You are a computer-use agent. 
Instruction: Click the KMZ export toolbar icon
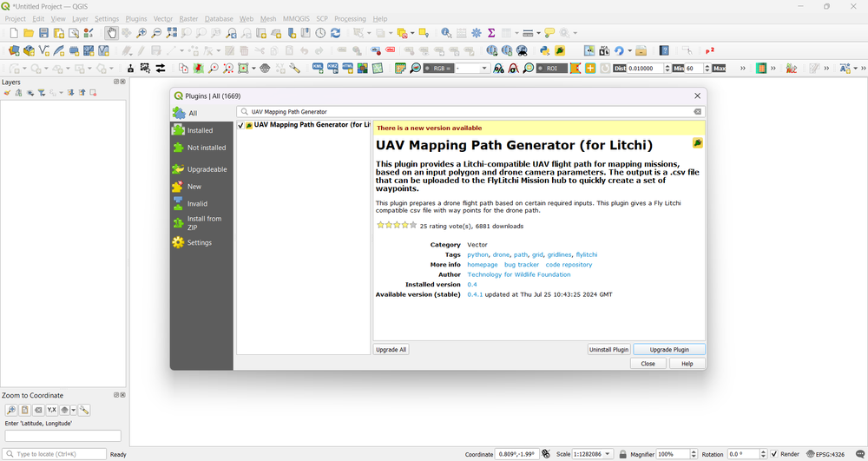pos(332,68)
